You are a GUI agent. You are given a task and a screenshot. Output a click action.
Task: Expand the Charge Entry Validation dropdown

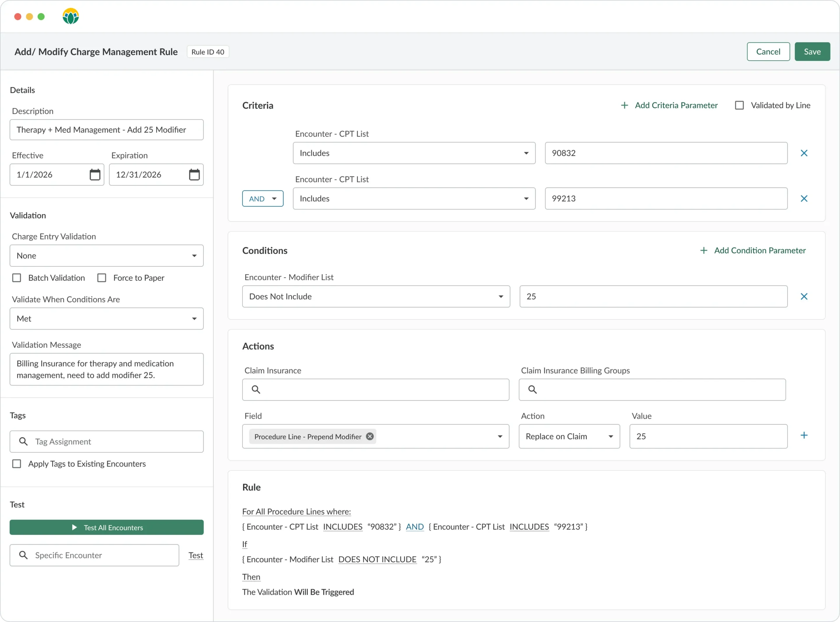click(107, 256)
